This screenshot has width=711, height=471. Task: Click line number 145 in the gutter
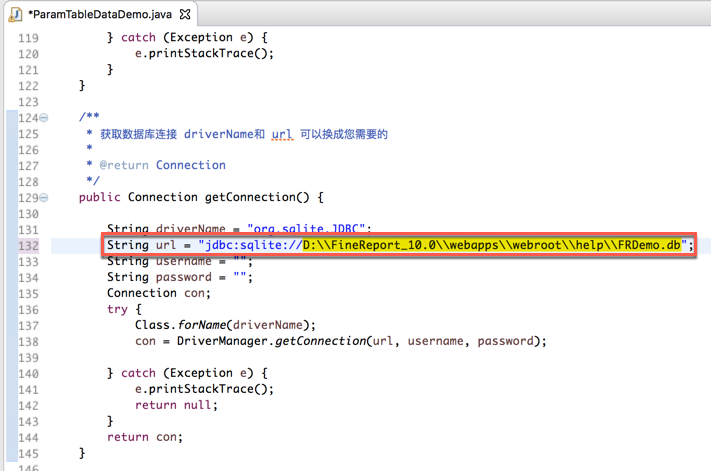(x=28, y=453)
